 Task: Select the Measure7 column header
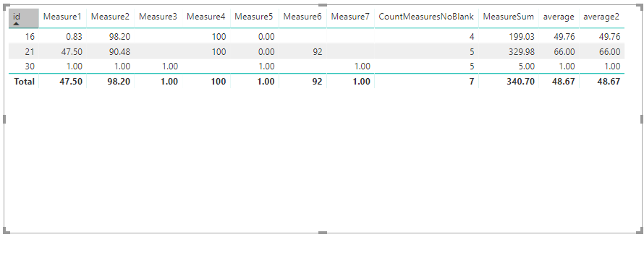click(350, 17)
